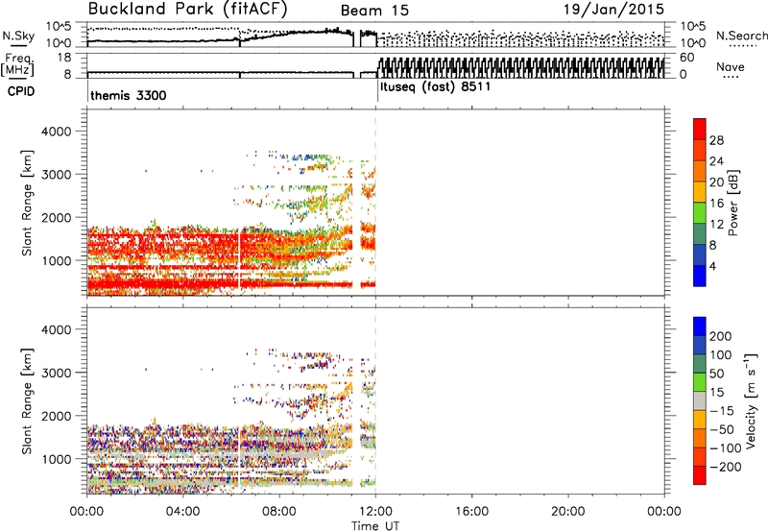Screen dimensions: 768x532
Task: Click the 'Time UT' axis label
Action: 375,526
